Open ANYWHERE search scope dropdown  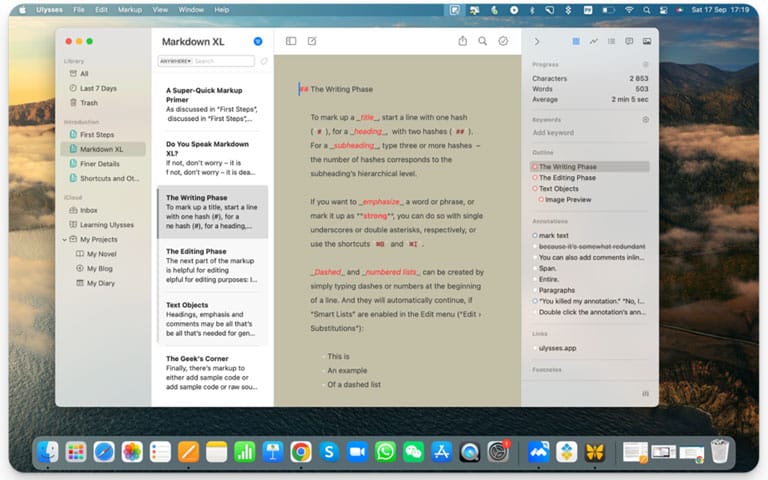[x=175, y=61]
